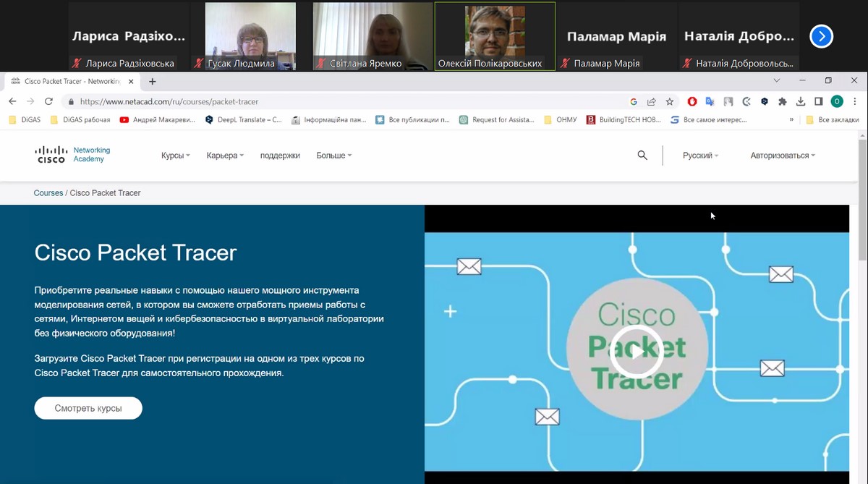Open the Авторизоваться login dropdown
The height and width of the screenshot is (484, 868).
pyautogui.click(x=782, y=156)
